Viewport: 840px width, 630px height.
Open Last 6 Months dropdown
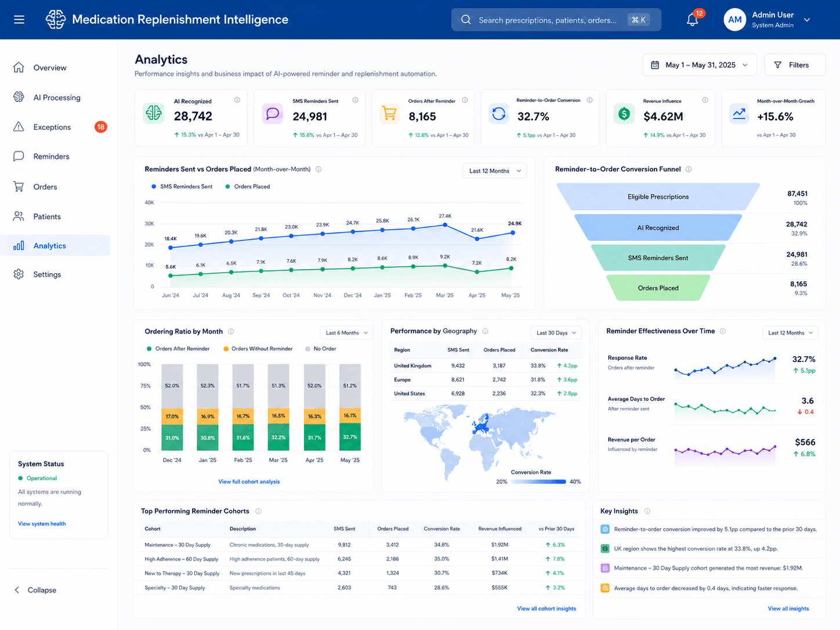346,333
